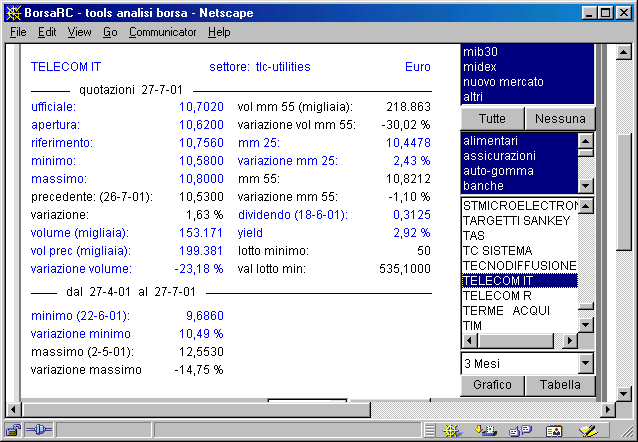
Task: Select altri in the market list
Action: pos(527,97)
